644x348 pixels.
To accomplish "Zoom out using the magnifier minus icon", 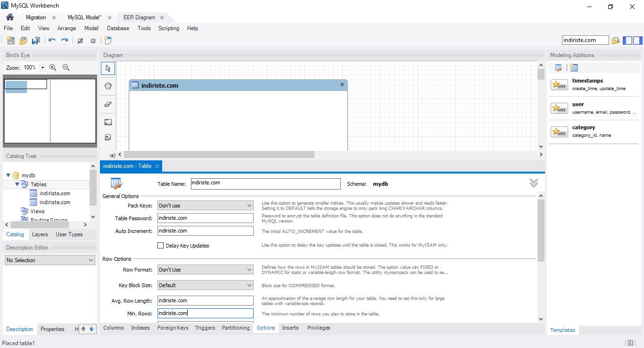I will pos(66,67).
